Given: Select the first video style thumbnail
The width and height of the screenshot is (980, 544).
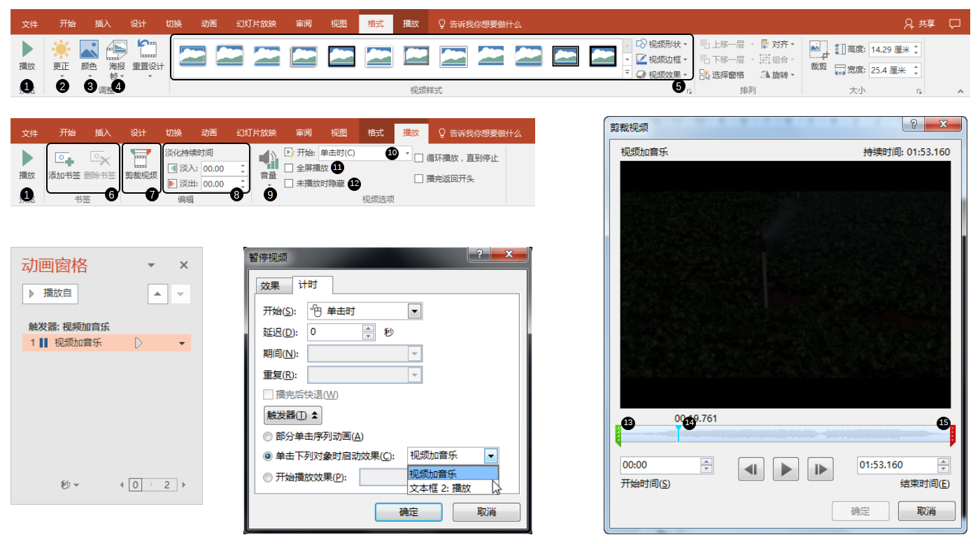Looking at the screenshot, I should point(192,56).
